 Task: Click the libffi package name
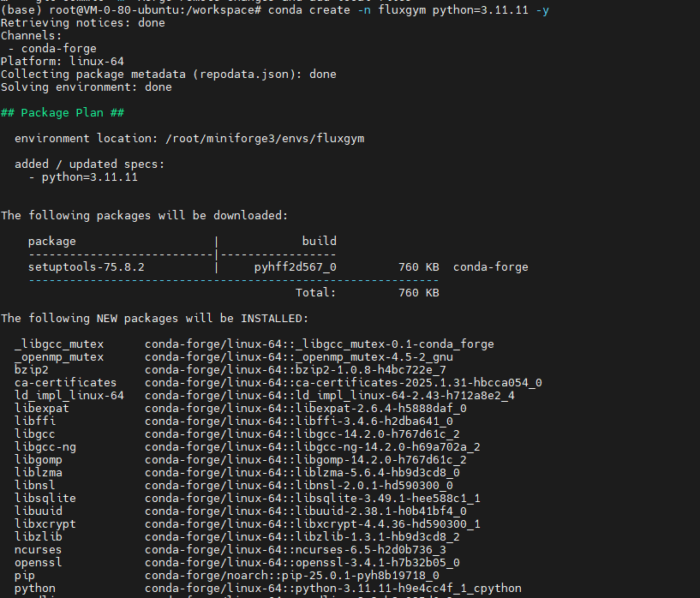point(35,421)
